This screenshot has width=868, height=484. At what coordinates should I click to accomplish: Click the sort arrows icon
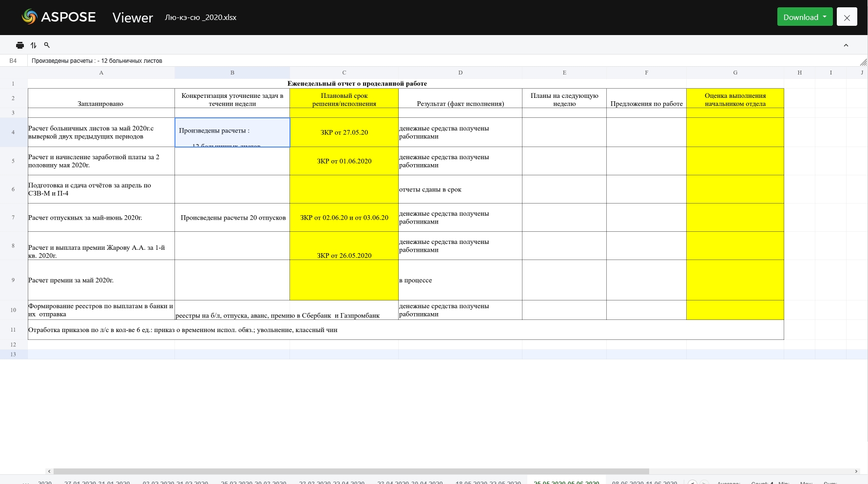(34, 45)
